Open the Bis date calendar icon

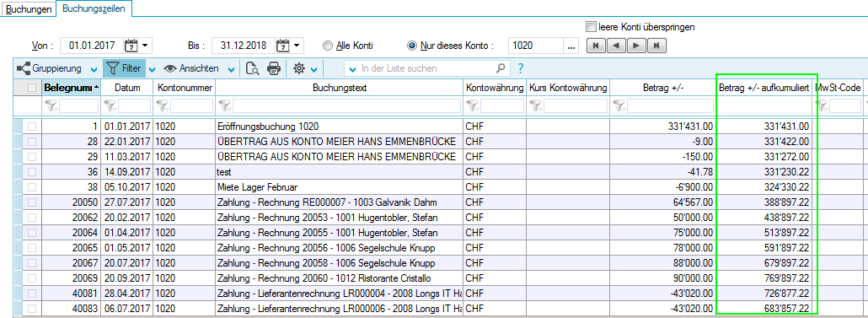(283, 46)
